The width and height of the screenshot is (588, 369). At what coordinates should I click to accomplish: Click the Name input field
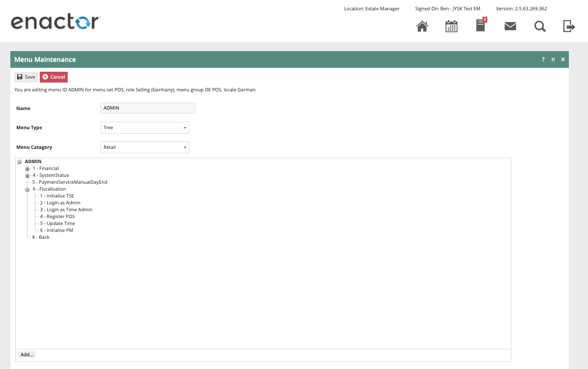click(x=148, y=108)
